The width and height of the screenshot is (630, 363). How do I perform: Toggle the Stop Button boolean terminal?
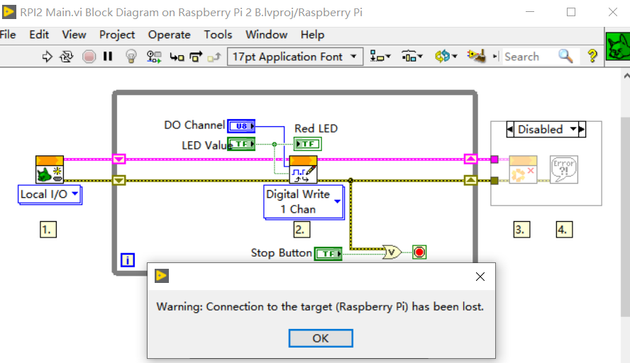[328, 254]
